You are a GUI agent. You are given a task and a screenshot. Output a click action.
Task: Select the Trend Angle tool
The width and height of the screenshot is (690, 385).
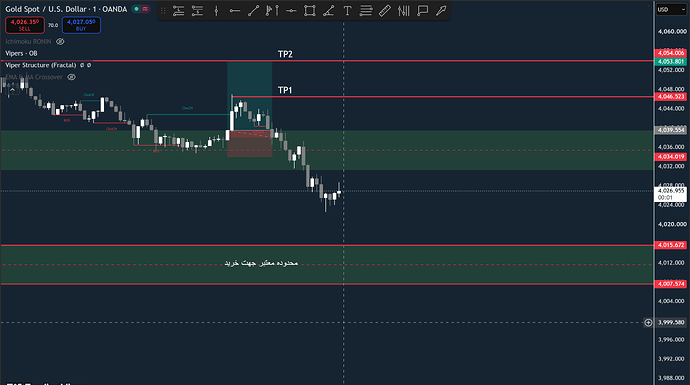[x=328, y=11]
